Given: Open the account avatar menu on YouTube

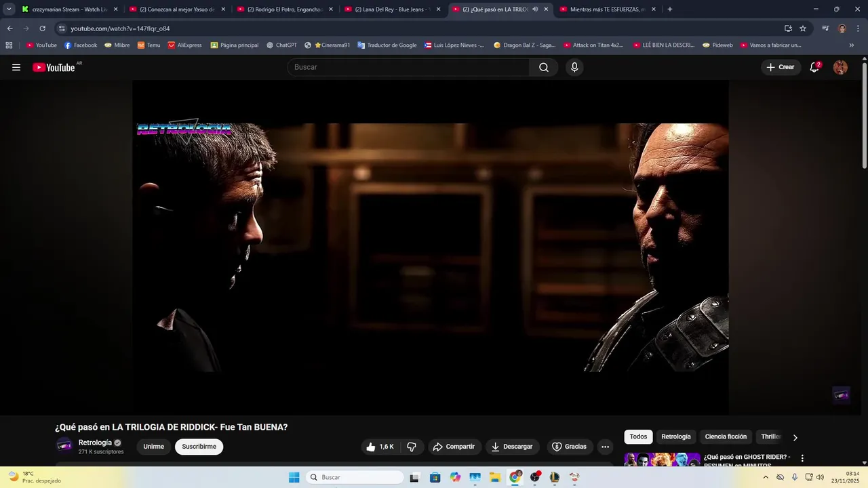Looking at the screenshot, I should click(840, 67).
